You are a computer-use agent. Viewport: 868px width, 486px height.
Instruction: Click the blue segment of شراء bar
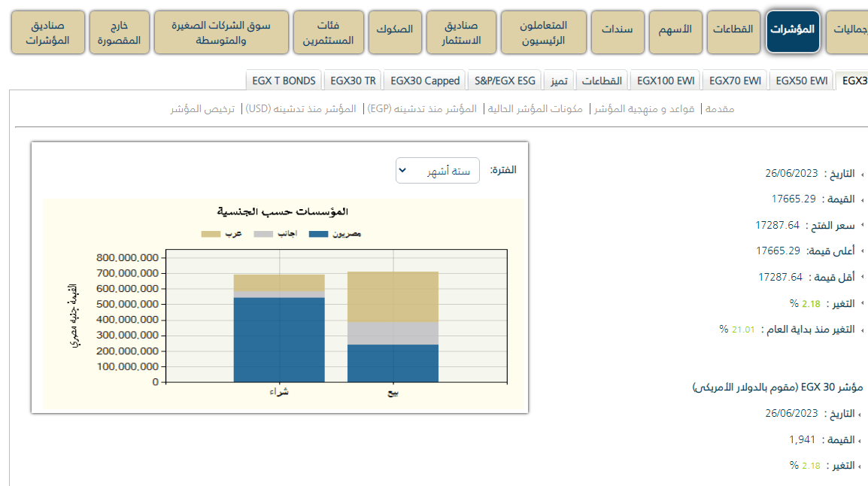279,339
